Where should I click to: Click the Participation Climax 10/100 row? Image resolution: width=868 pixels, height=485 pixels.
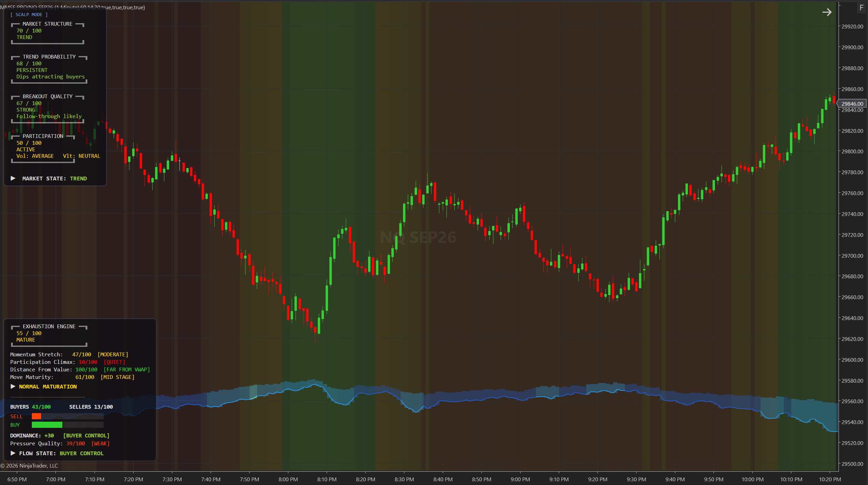[68, 362]
